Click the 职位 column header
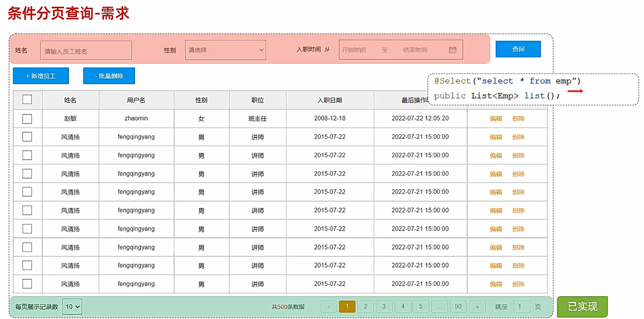This screenshot has width=644, height=319. tap(258, 100)
